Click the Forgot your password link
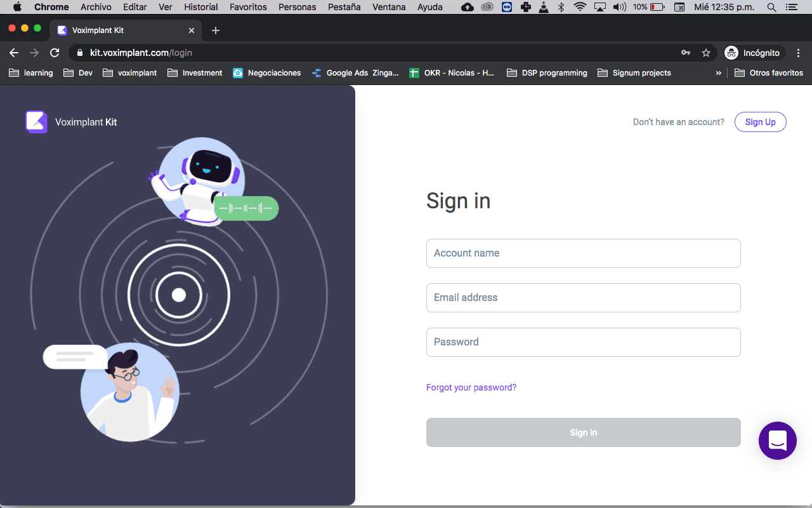 (x=471, y=387)
